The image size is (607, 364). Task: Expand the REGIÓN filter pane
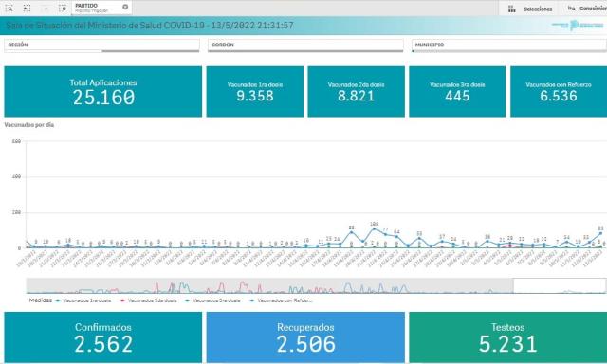tap(101, 45)
